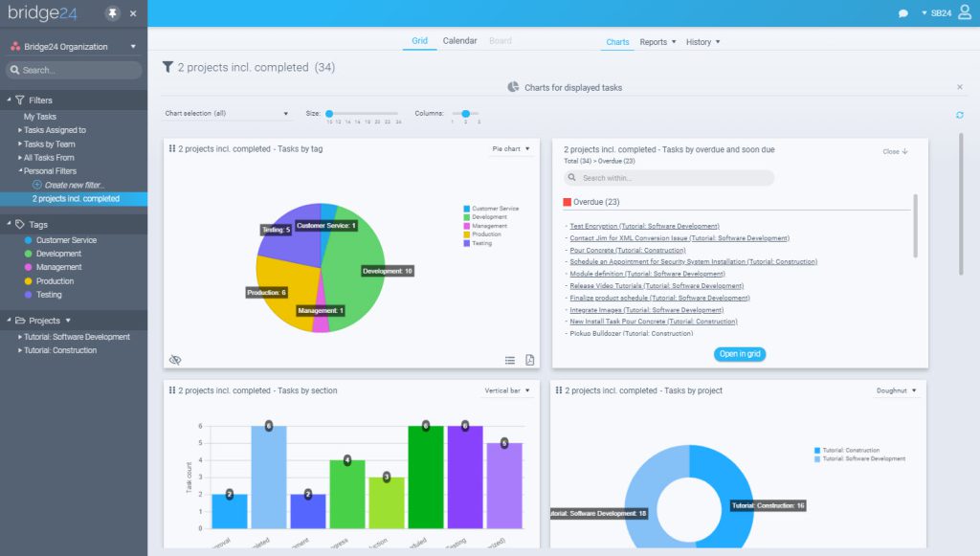Select My Tasks filter
Viewport: 980px width, 556px height.
click(x=40, y=117)
